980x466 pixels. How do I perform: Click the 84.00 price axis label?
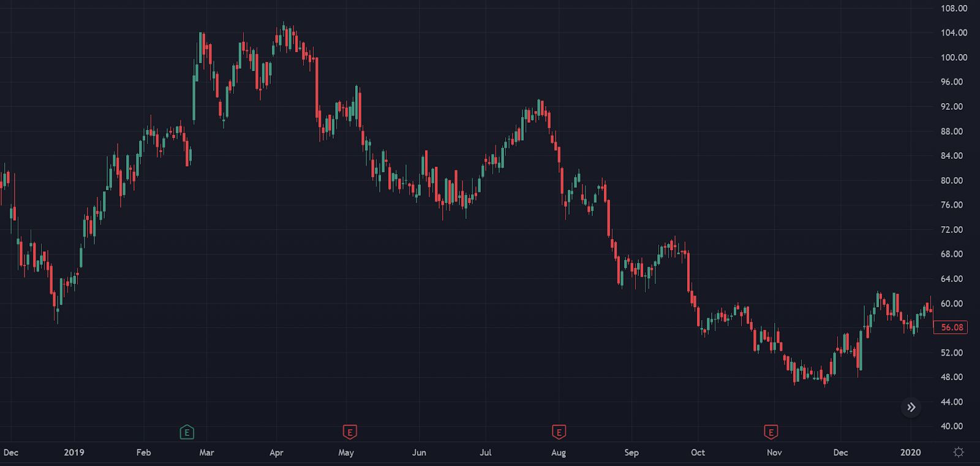coord(952,156)
